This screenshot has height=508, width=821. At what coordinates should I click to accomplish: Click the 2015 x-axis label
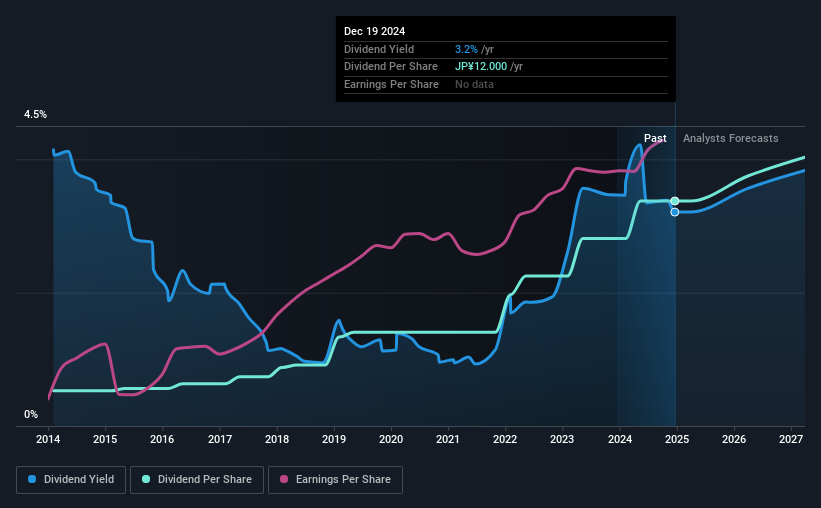pos(105,439)
